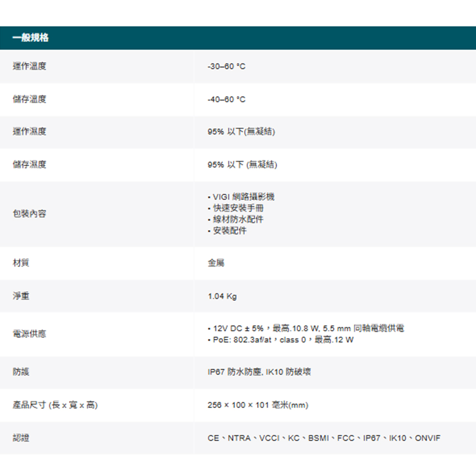Click the 認證 row label

(21, 437)
